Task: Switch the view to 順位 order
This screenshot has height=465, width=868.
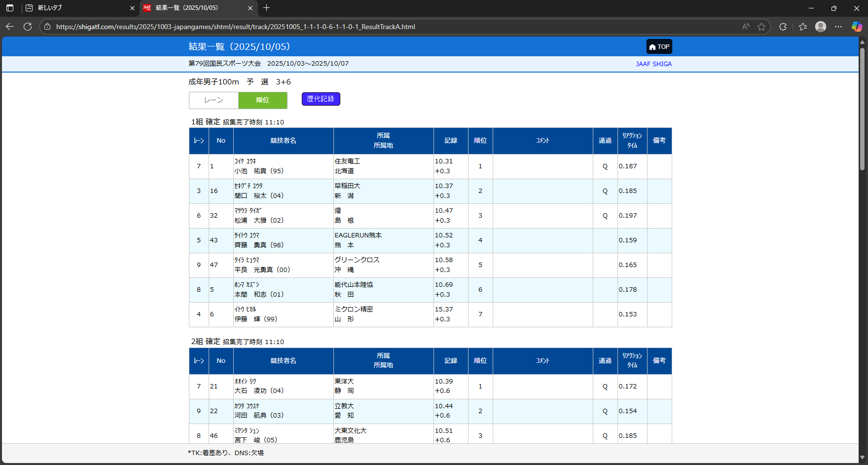Action: pos(262,100)
